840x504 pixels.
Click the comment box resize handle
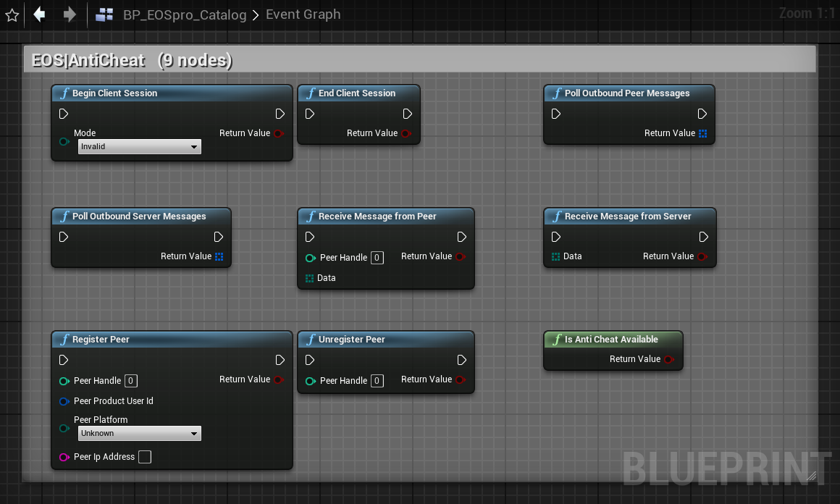pyautogui.click(x=812, y=476)
